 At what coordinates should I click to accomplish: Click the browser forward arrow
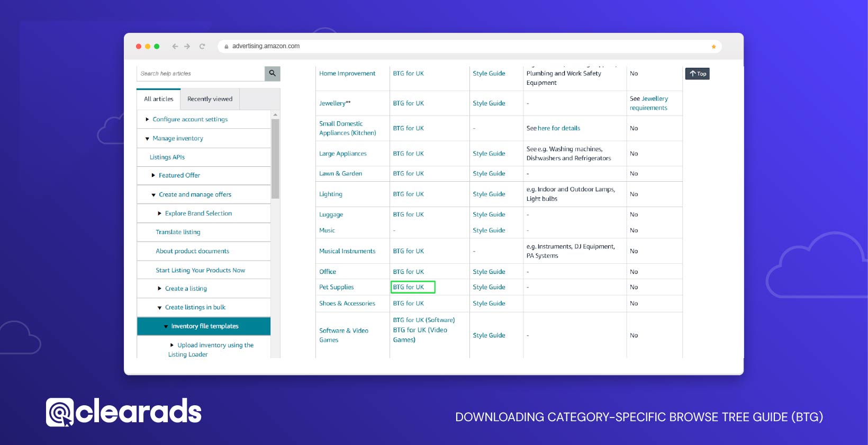[187, 47]
